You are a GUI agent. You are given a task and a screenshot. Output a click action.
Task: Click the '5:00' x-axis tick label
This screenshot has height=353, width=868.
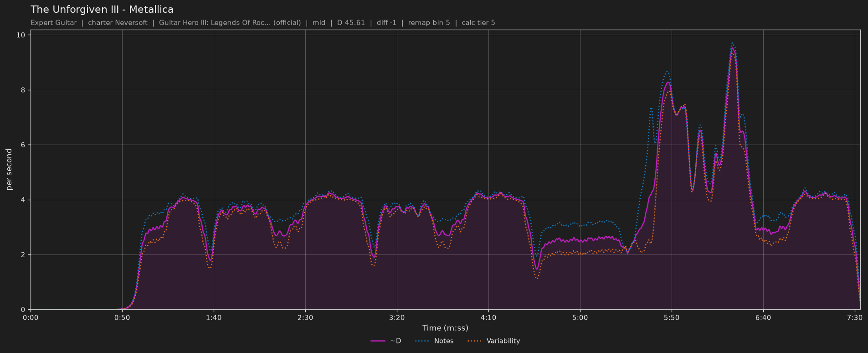[580, 317]
